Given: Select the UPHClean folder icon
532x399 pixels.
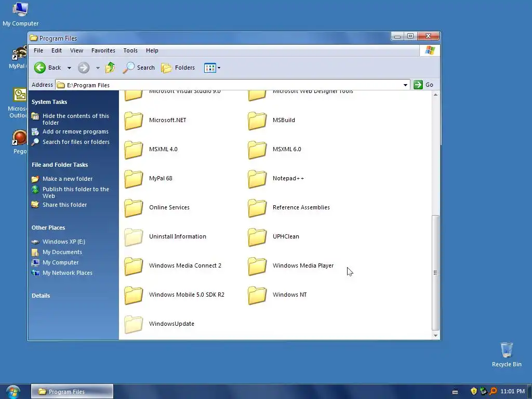Looking at the screenshot, I should coord(257,237).
